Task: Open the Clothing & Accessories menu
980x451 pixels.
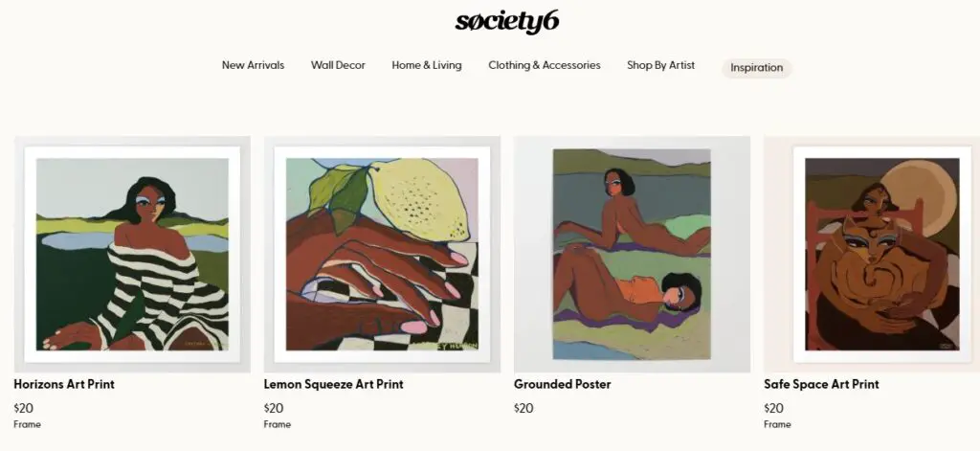Action: tap(545, 65)
